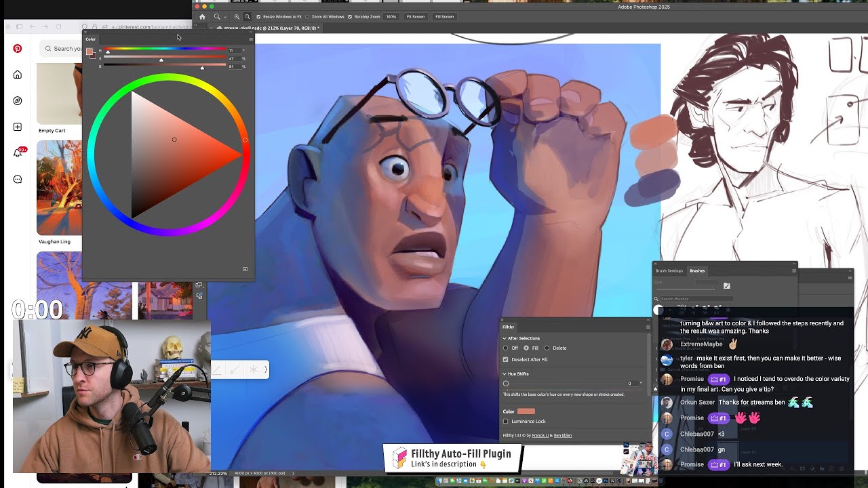The height and width of the screenshot is (488, 868).
Task: Click the 100% zoom button
Action: (x=391, y=17)
